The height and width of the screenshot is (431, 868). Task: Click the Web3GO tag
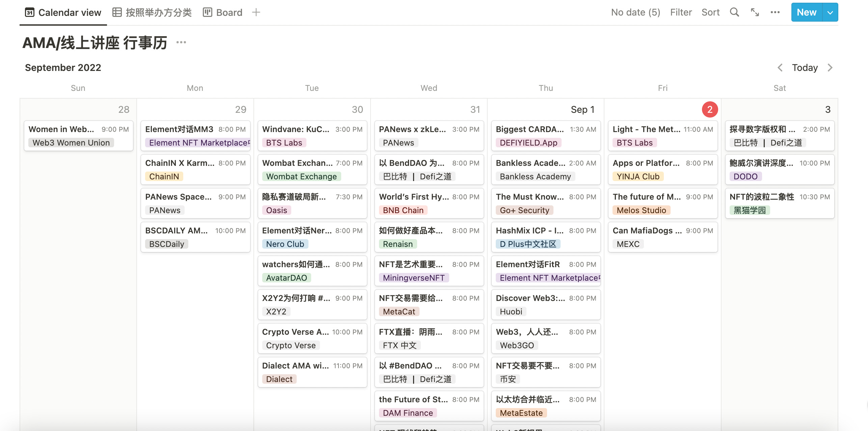point(517,345)
